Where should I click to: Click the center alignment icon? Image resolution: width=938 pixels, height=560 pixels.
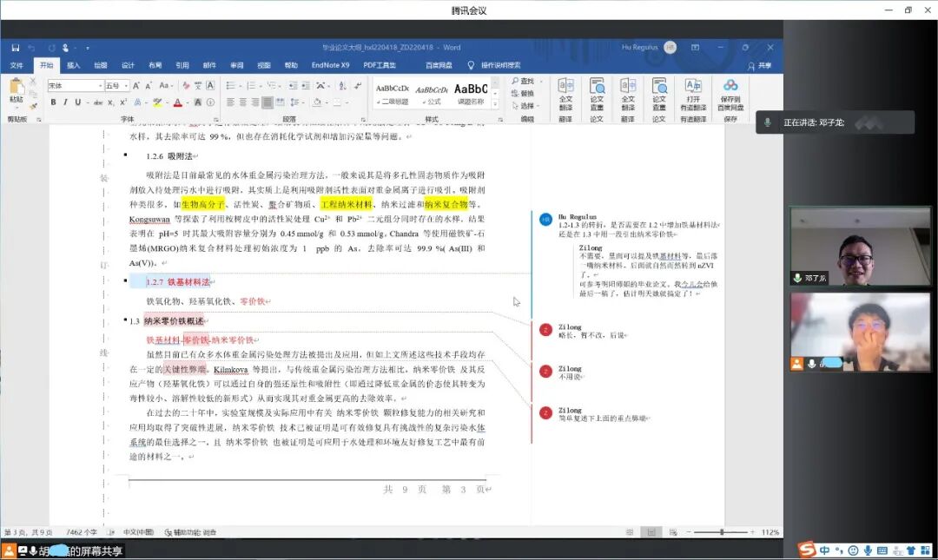coord(243,102)
